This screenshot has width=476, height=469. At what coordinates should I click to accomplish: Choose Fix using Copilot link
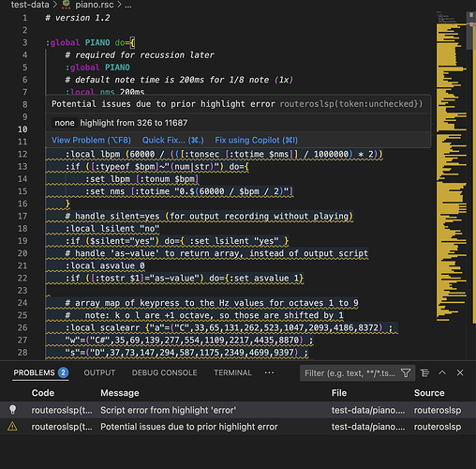point(257,140)
